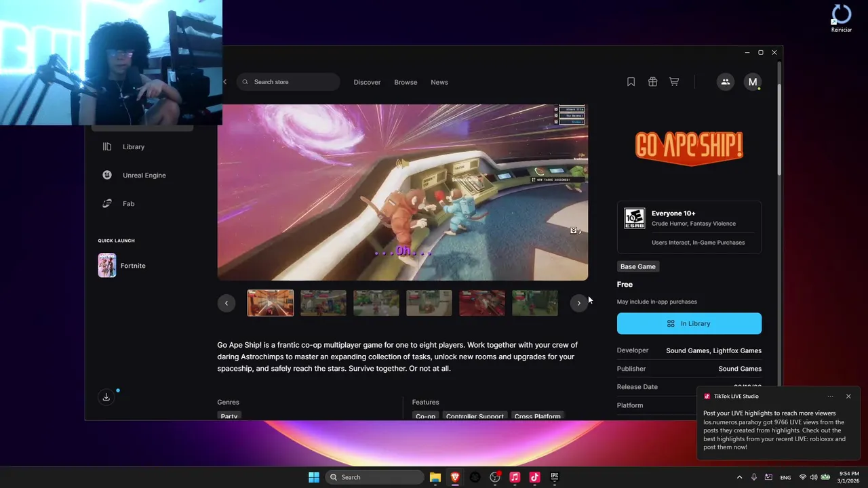This screenshot has width=868, height=488.
Task: Open Wi-Fi network tray icon
Action: click(803, 477)
